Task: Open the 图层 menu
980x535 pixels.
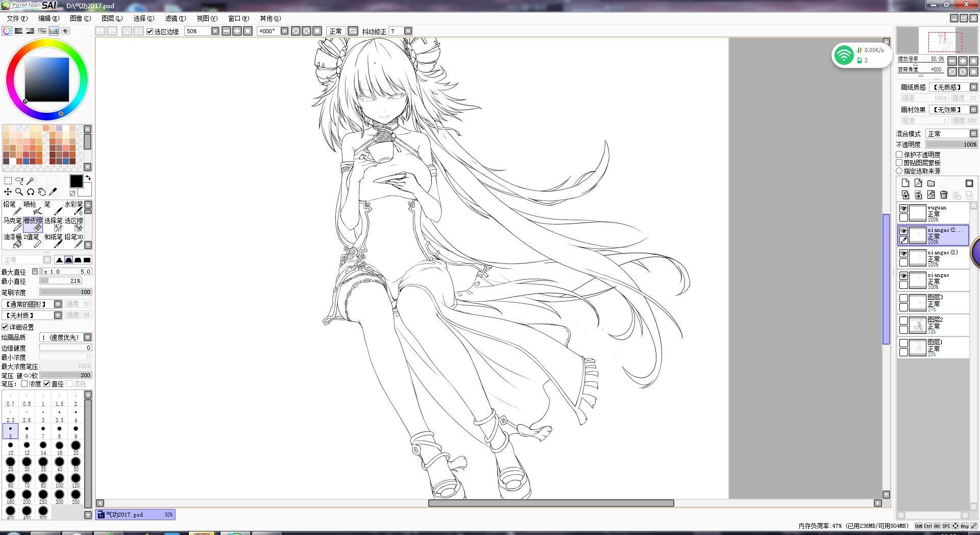Action: pos(112,18)
